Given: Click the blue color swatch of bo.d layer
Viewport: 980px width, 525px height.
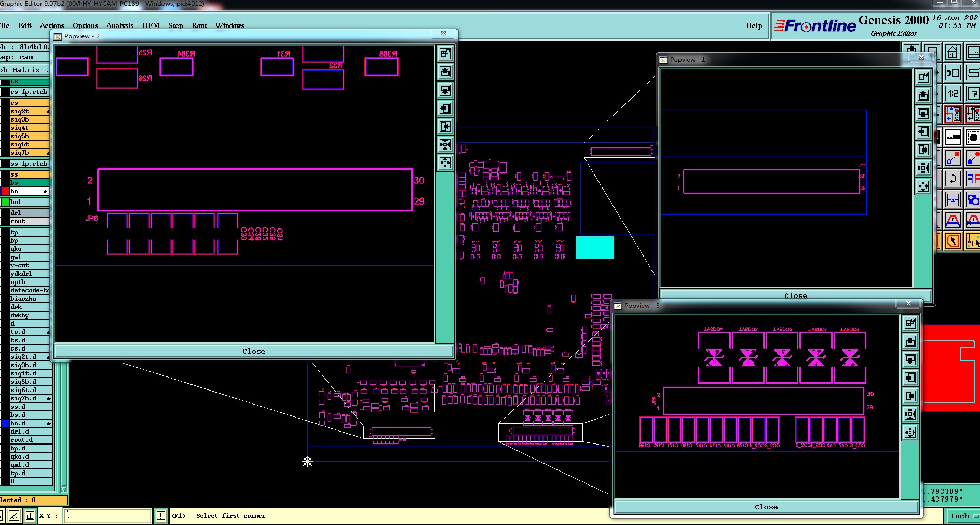Looking at the screenshot, I should tap(5, 423).
